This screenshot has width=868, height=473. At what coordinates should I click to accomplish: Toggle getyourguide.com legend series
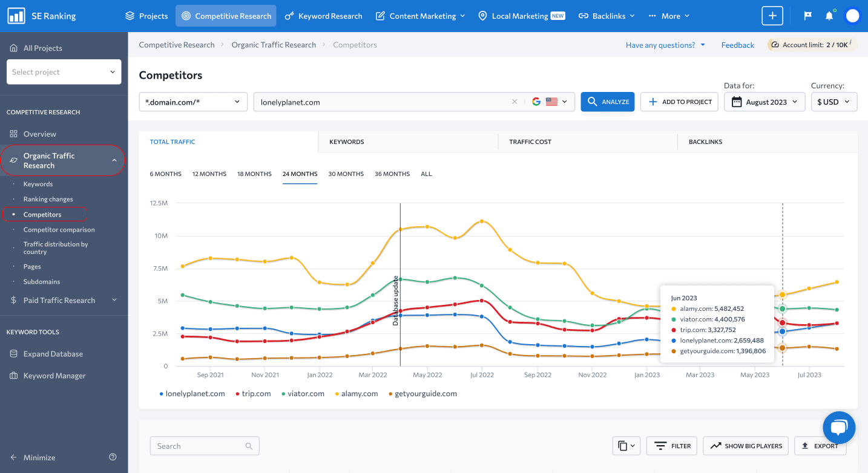[x=422, y=393]
